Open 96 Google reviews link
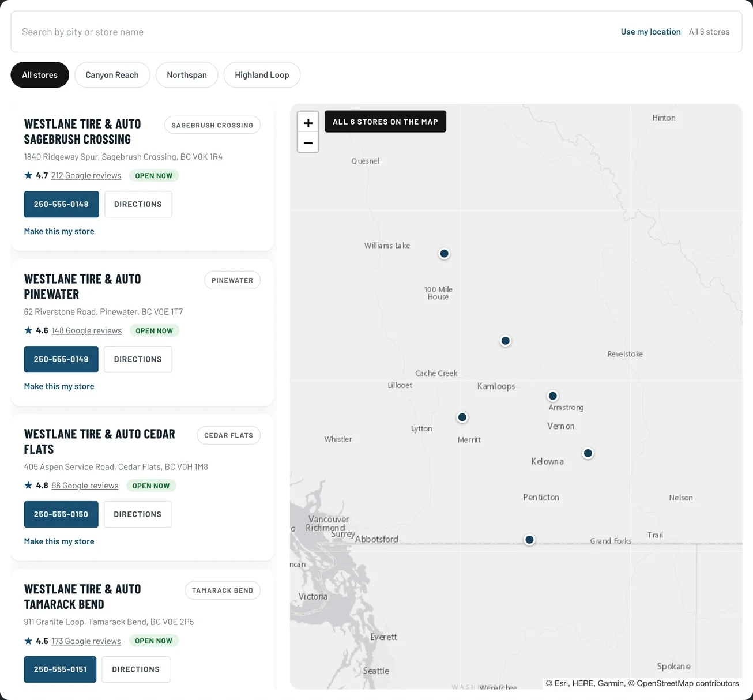Viewport: 753px width, 700px height. tap(85, 486)
